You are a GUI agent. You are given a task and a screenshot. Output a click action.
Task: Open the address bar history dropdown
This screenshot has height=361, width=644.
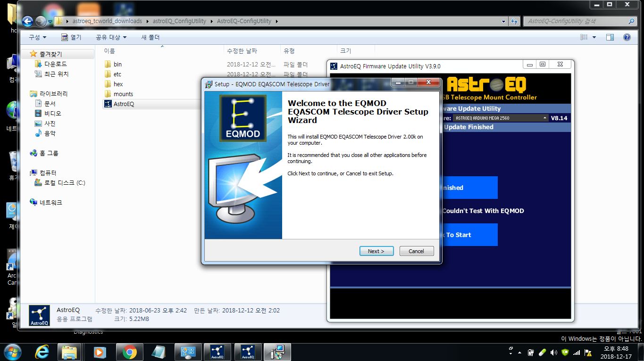tap(503, 21)
